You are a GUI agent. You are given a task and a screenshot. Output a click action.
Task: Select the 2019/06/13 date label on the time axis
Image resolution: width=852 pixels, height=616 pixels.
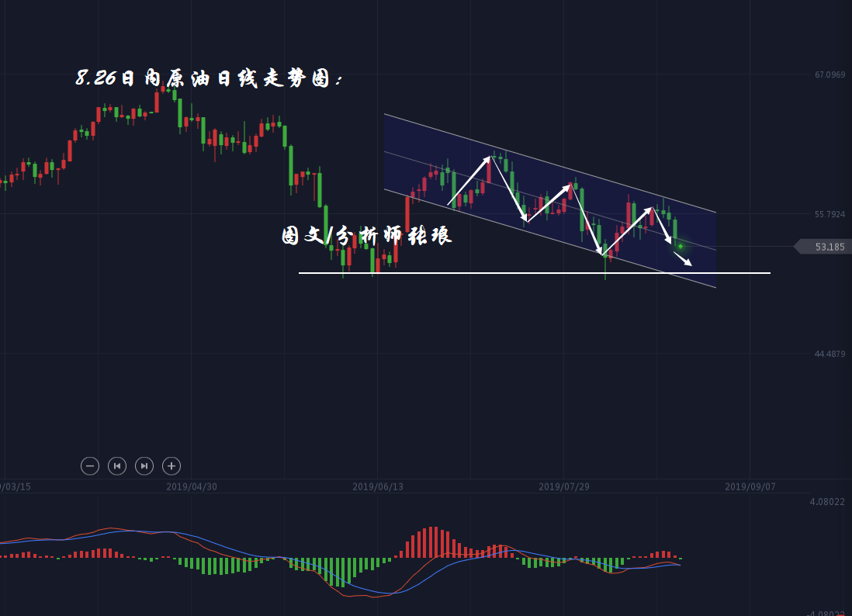[x=377, y=486]
